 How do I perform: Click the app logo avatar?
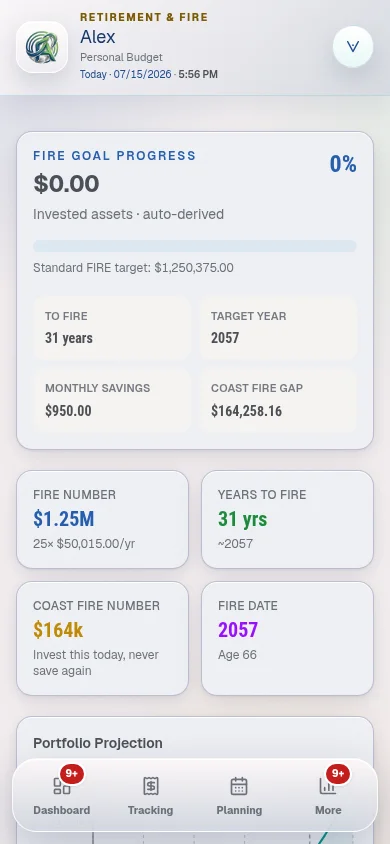pyautogui.click(x=42, y=47)
